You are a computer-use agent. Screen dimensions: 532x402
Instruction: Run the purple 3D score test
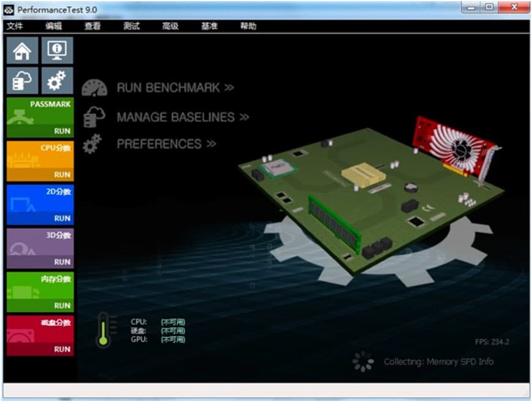click(x=40, y=249)
